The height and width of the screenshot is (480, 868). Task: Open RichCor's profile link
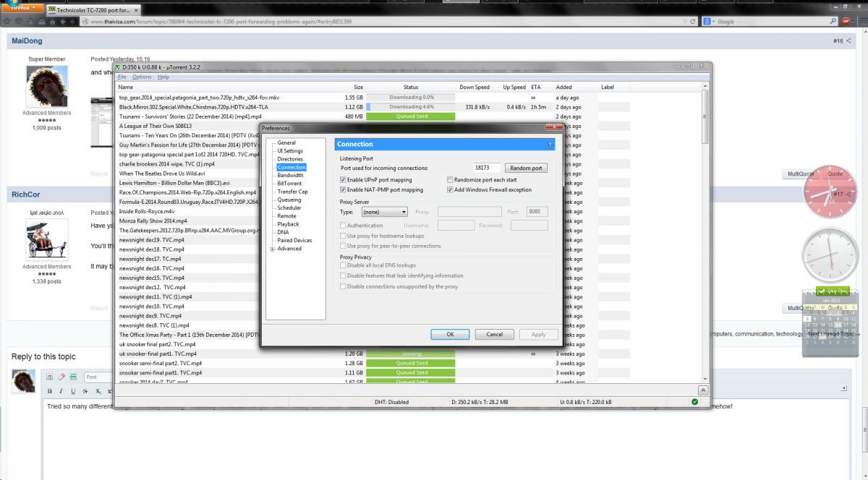(26, 194)
